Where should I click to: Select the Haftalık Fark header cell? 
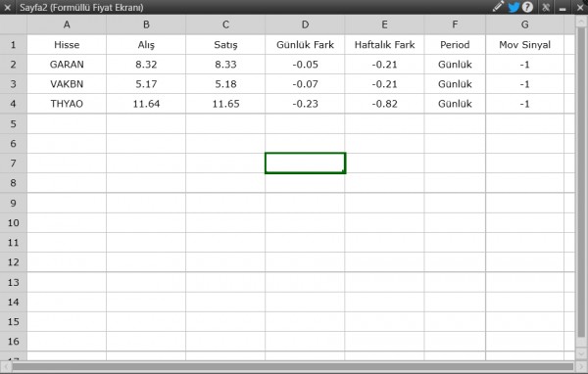pyautogui.click(x=384, y=45)
